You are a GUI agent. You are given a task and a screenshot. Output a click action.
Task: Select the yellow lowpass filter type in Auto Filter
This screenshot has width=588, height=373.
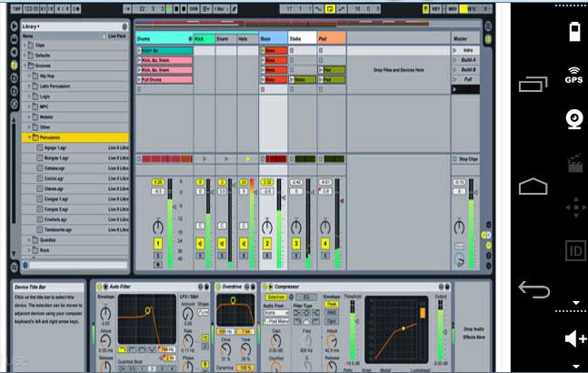pos(123,349)
